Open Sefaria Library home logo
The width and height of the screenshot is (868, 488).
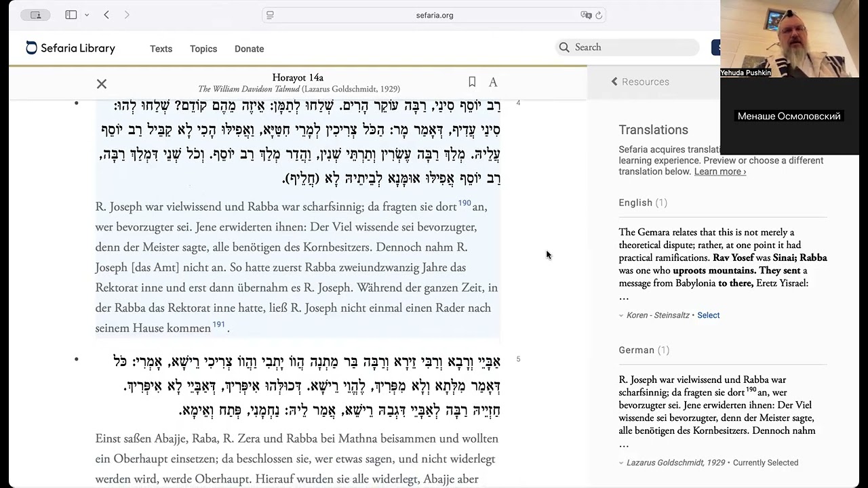coord(71,48)
